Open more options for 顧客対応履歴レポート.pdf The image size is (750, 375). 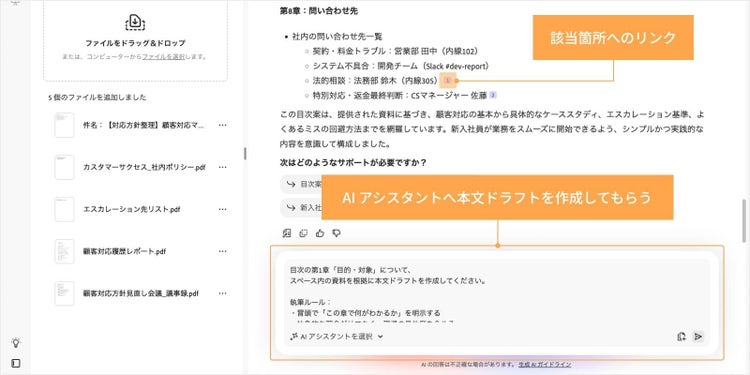point(222,252)
